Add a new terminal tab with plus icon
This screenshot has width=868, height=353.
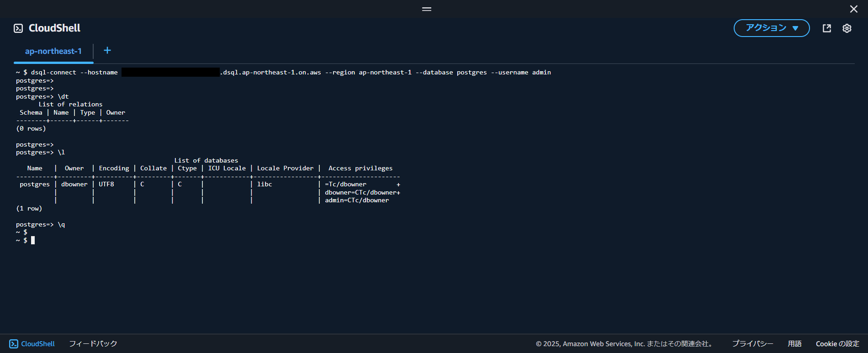[107, 51]
